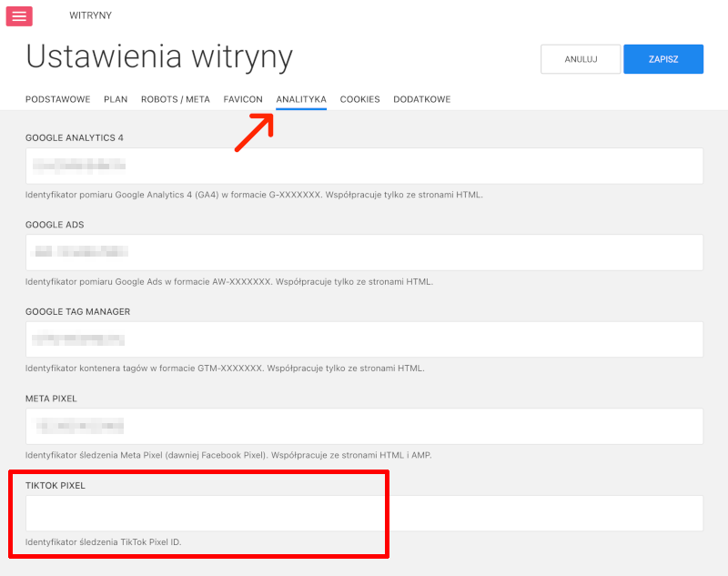
Task: Open the COOKIES tab
Action: pyautogui.click(x=359, y=99)
